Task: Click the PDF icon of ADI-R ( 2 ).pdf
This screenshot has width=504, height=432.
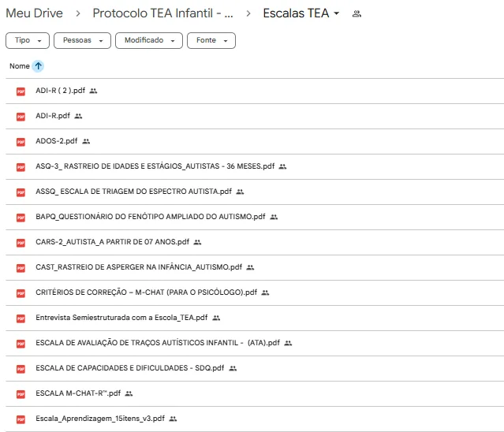Action: point(21,91)
